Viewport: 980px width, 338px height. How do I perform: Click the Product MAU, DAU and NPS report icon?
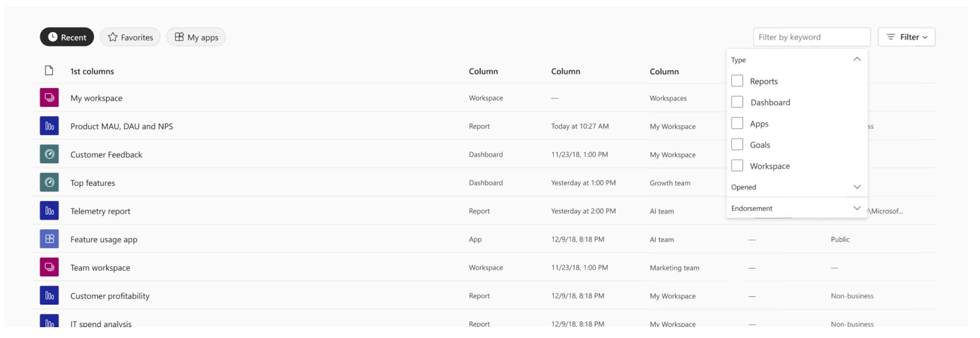tap(49, 126)
